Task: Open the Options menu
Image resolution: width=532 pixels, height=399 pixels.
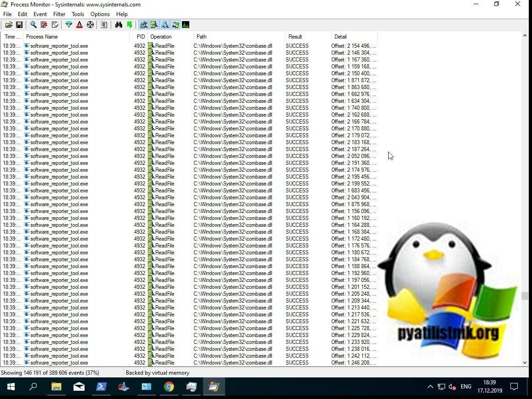Action: [100, 14]
